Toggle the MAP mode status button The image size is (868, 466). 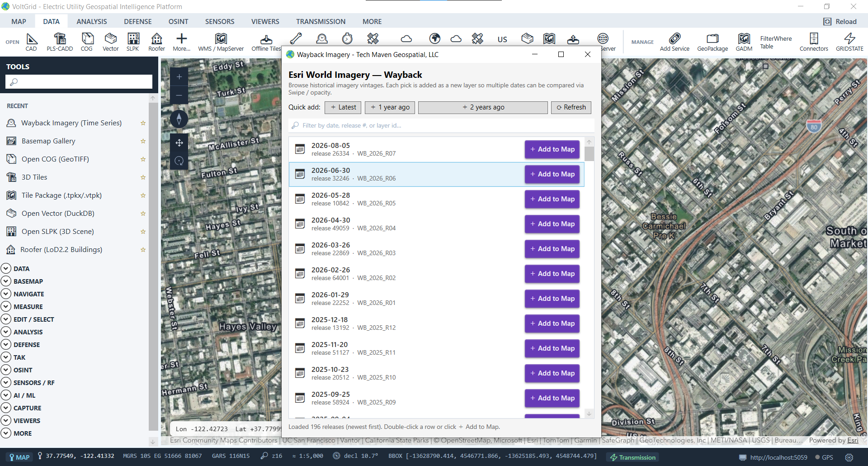pyautogui.click(x=19, y=457)
